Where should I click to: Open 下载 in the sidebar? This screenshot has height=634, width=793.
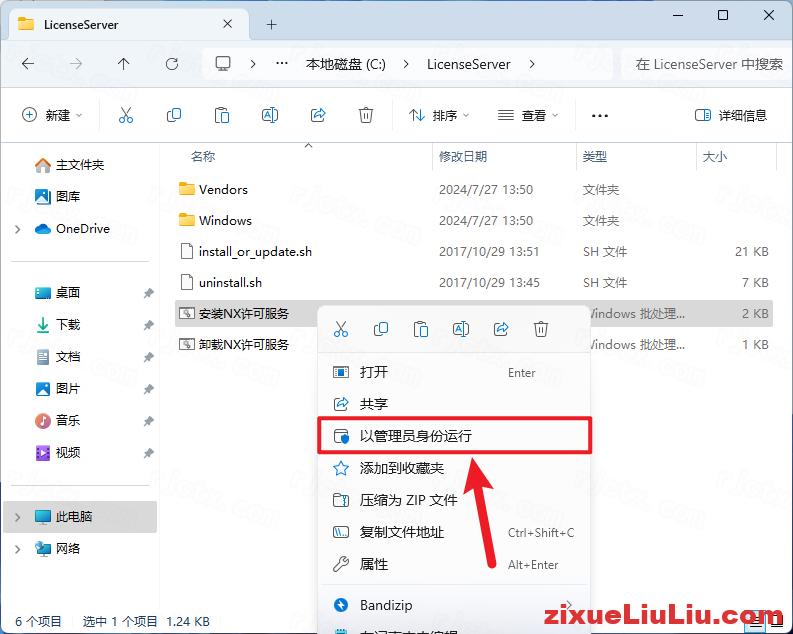57,325
